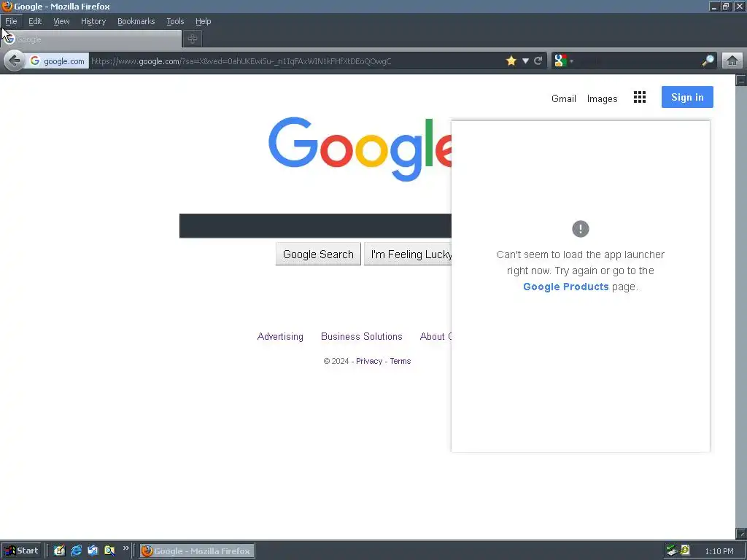Click the network tray icon

coord(671,551)
